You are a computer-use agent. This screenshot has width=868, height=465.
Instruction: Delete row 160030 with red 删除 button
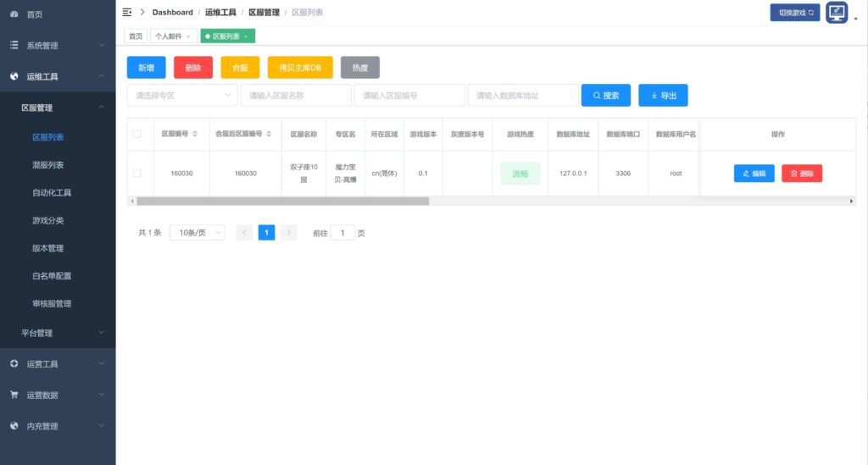click(x=802, y=174)
